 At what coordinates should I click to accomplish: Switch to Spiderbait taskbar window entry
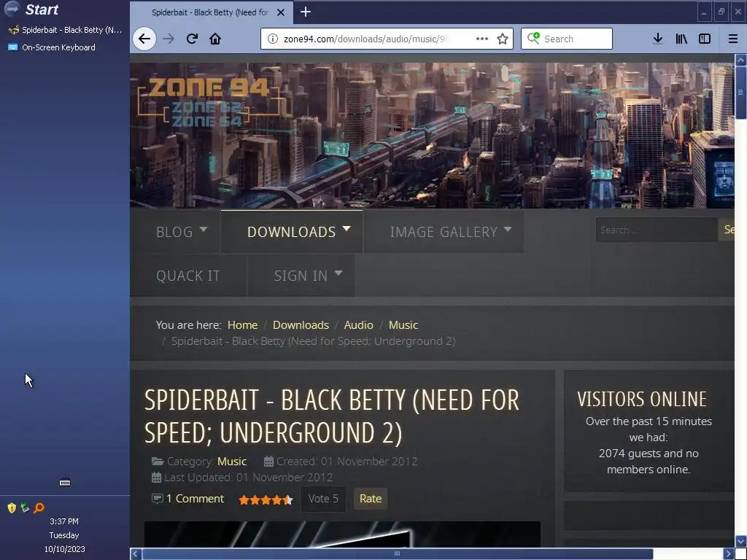pos(65,29)
